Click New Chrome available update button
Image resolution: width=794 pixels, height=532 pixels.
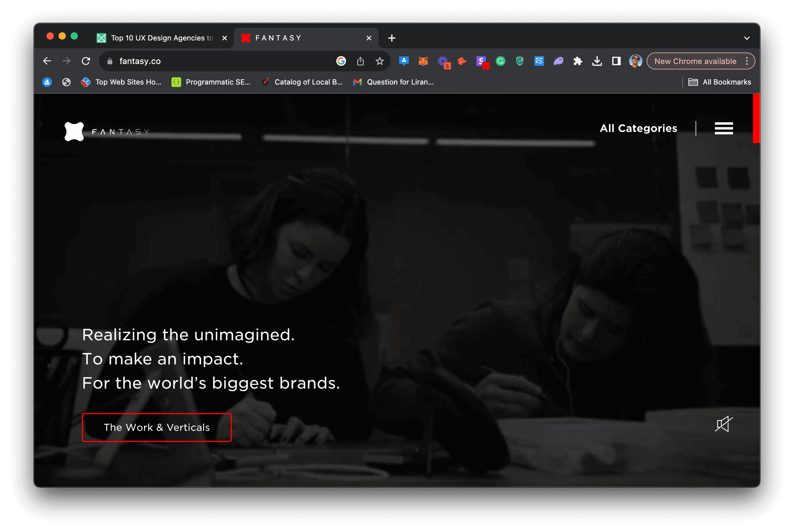(x=695, y=61)
